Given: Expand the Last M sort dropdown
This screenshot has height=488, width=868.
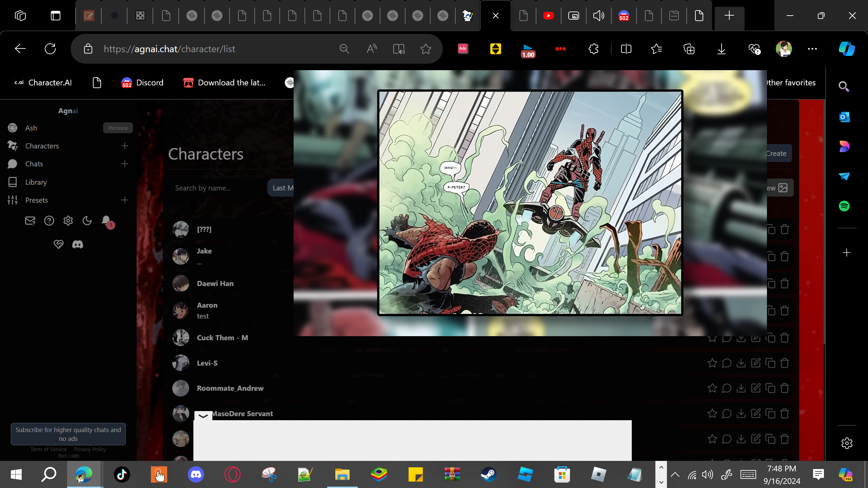Looking at the screenshot, I should [281, 188].
